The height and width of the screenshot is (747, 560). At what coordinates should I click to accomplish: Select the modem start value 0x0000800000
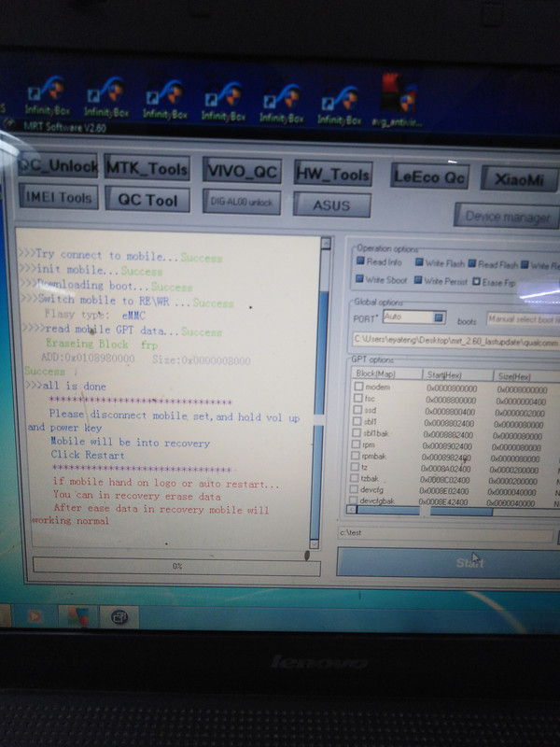point(452,388)
